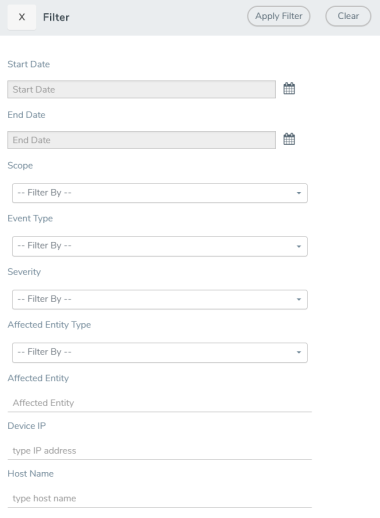Focus the Device IP address field
This screenshot has width=380, height=518.
pos(160,451)
